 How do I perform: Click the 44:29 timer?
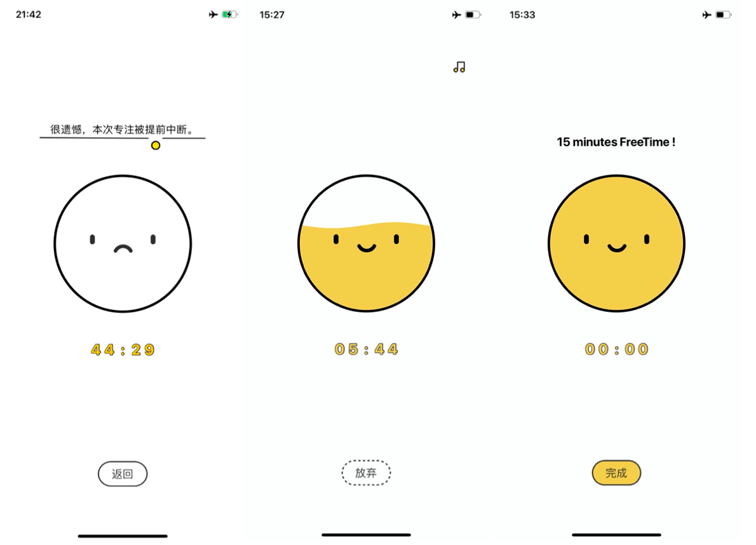123,349
